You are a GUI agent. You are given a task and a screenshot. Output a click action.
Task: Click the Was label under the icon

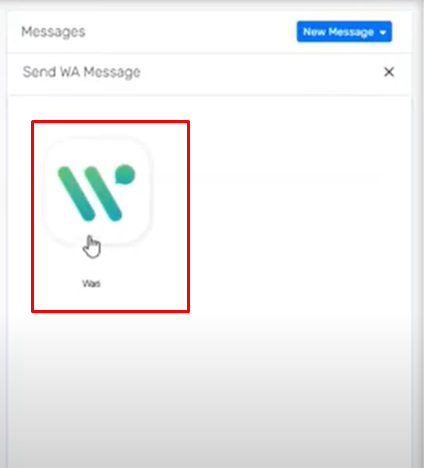91,283
